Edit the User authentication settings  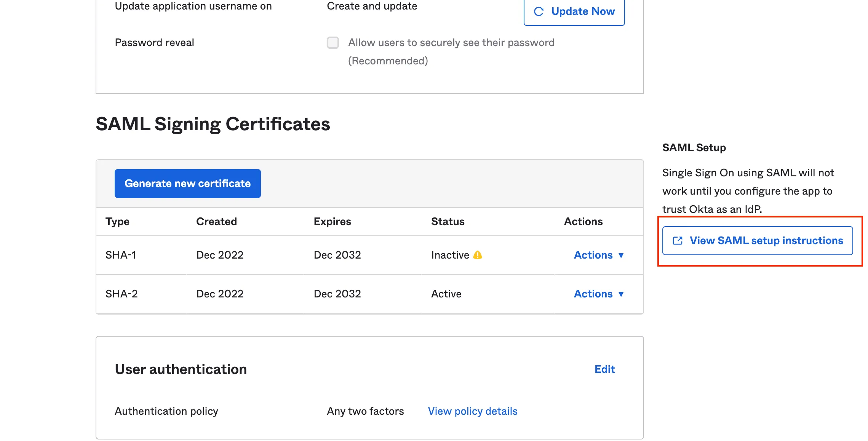click(x=604, y=369)
